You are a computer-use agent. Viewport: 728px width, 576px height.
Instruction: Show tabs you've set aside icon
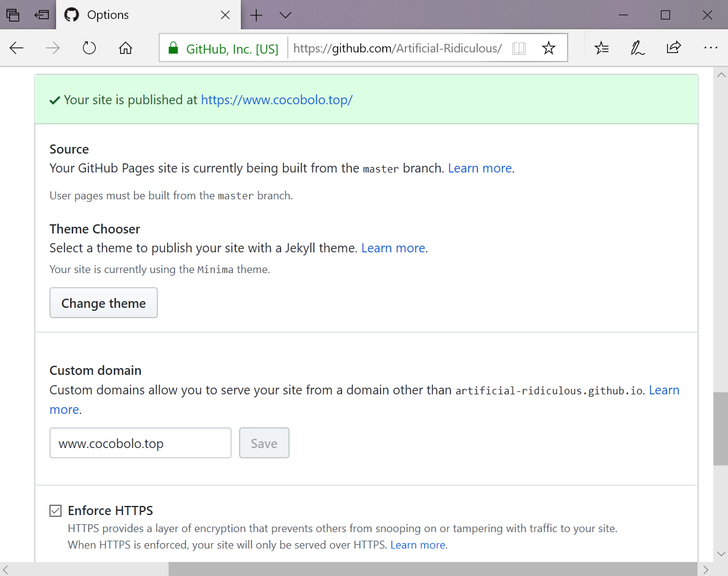click(13, 15)
